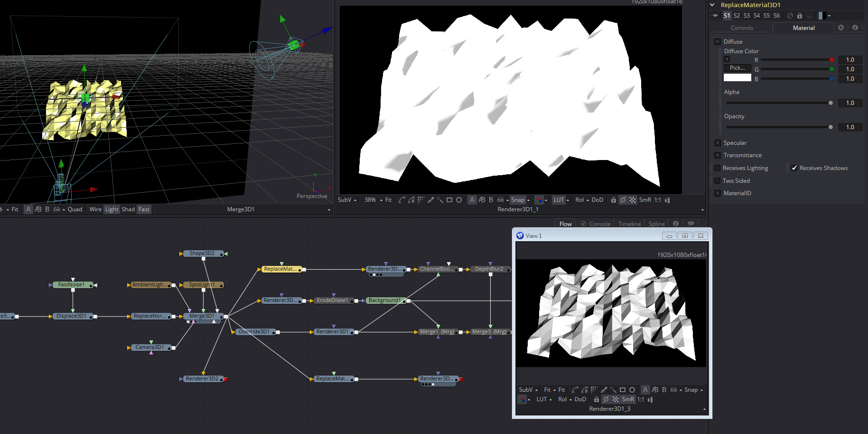Select paint brush icon in Renderer3D1_1 viewer toolbar
This screenshot has width=868, height=434.
[x=430, y=200]
